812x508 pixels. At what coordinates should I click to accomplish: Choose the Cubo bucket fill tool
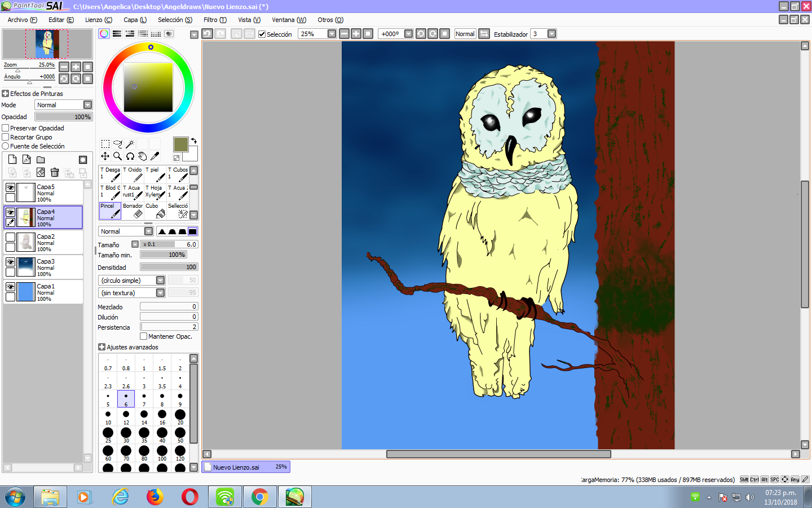click(156, 211)
